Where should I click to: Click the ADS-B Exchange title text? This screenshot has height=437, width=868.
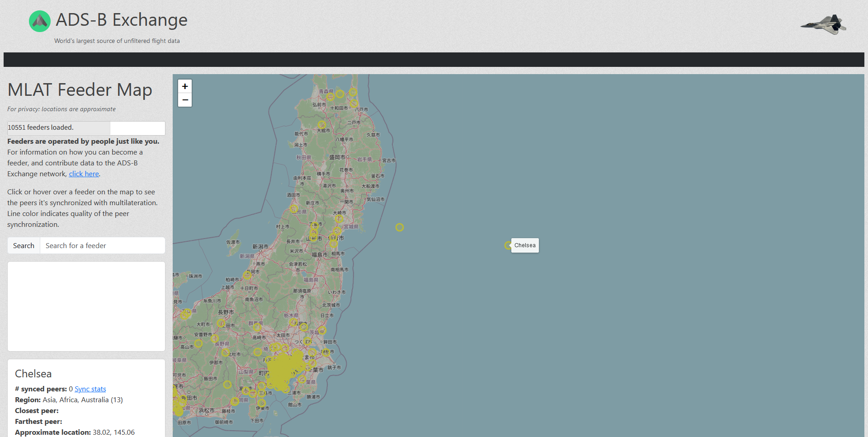[122, 20]
